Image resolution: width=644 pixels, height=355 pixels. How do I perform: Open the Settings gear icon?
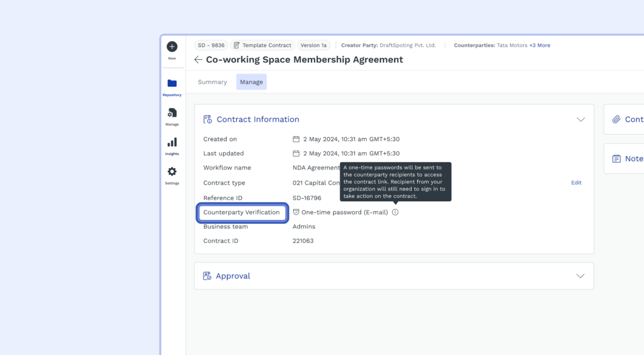(x=172, y=172)
